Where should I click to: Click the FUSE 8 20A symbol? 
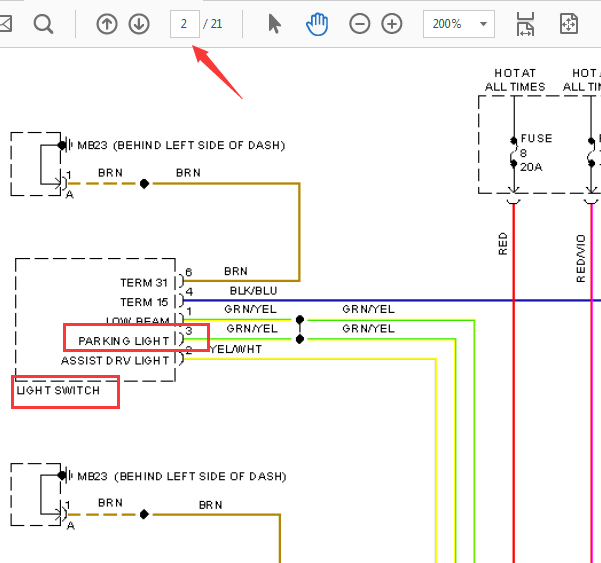tap(514, 152)
